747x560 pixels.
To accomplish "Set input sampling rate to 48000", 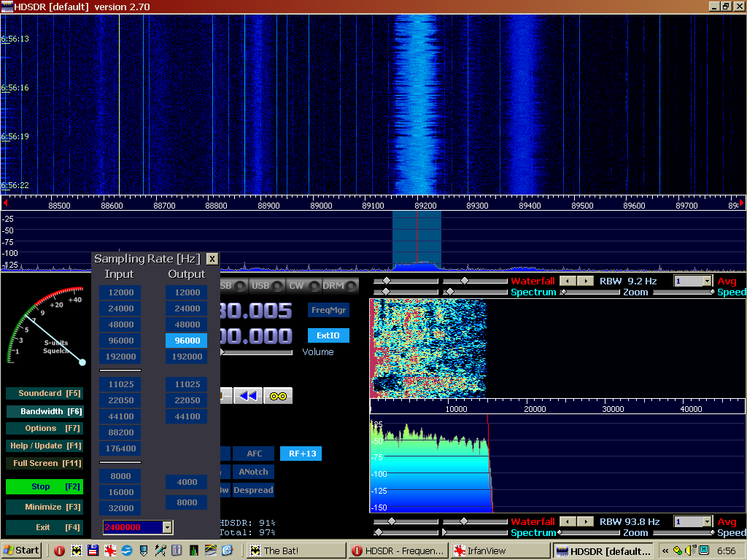I will pyautogui.click(x=120, y=324).
